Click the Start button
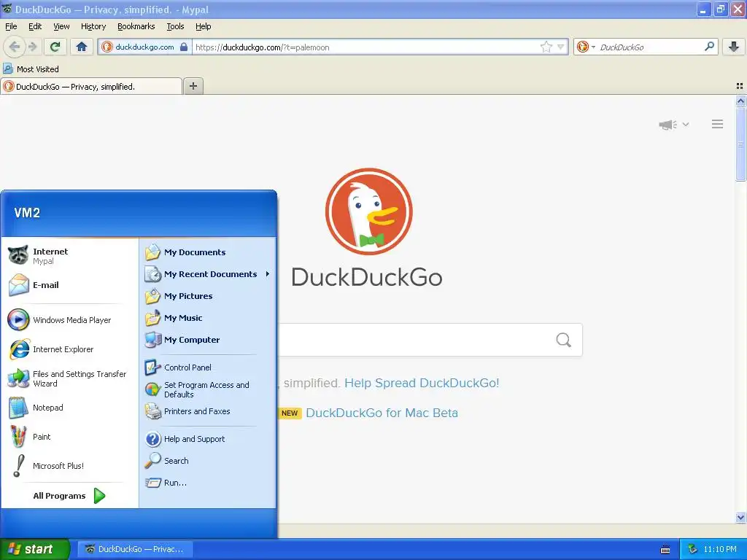 35,549
